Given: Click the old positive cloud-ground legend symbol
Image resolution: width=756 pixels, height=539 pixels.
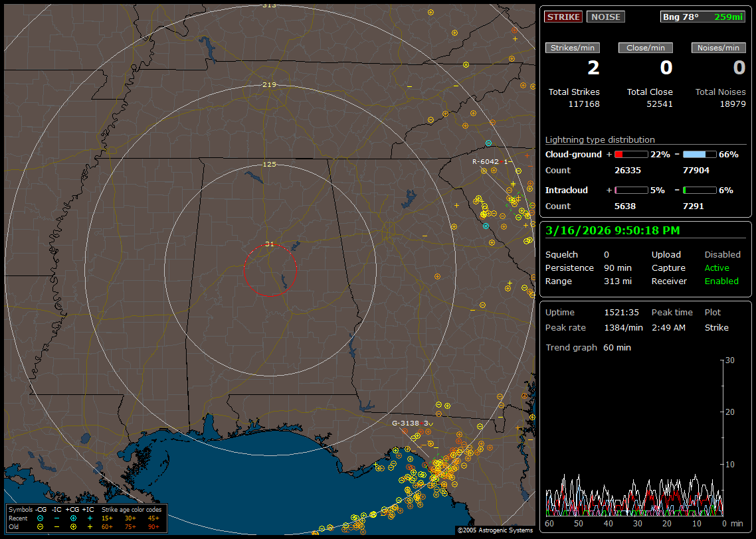Looking at the screenshot, I should (x=73, y=526).
